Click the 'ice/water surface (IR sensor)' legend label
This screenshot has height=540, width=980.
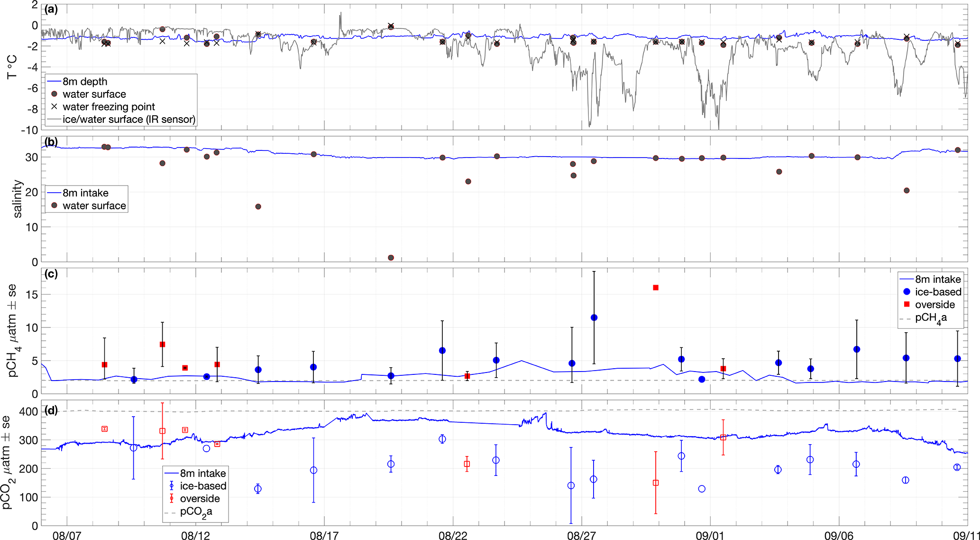click(x=128, y=119)
